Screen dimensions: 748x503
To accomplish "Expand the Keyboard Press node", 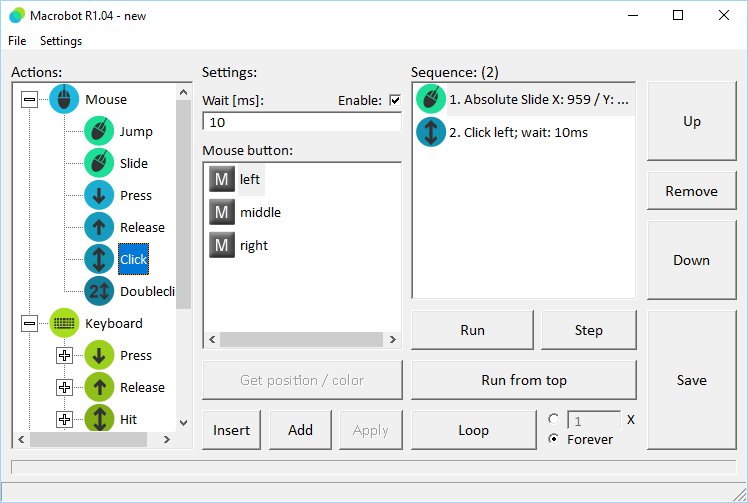I will click(65, 355).
